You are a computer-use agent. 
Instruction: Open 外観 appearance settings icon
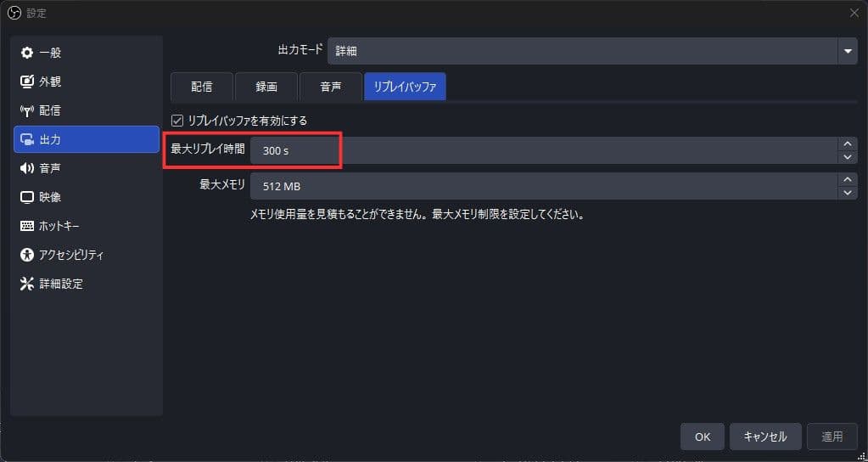pos(26,82)
